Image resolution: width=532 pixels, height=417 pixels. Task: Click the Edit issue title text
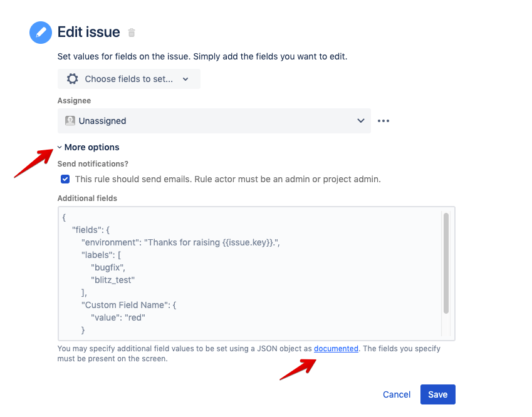(x=88, y=32)
